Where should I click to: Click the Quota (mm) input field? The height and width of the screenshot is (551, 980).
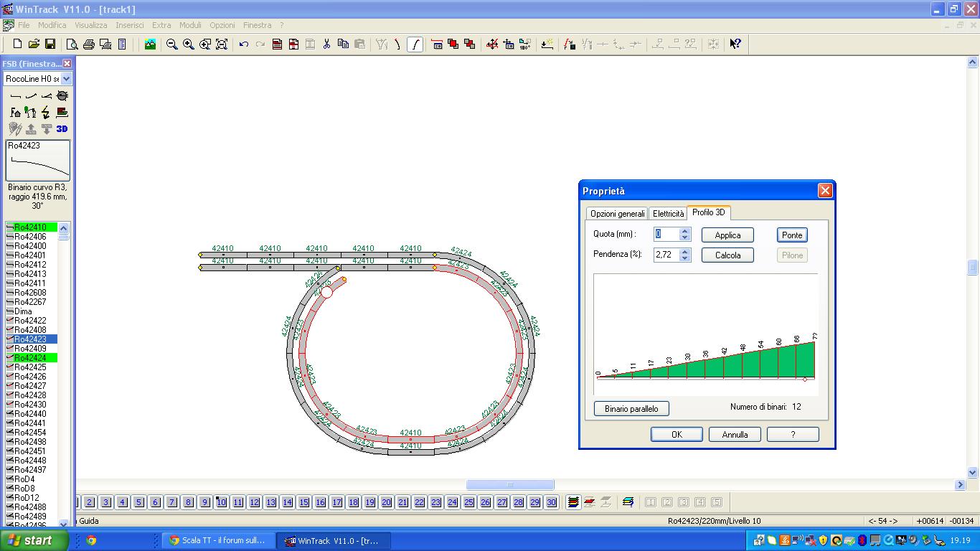click(x=666, y=235)
